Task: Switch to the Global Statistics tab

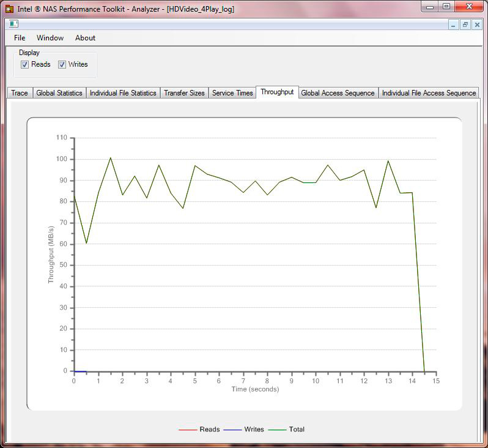Action: pos(59,93)
